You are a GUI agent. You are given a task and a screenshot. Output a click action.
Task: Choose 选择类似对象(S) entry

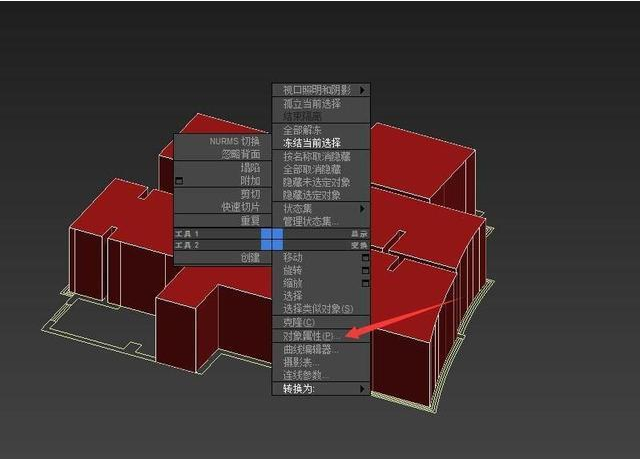[318, 309]
